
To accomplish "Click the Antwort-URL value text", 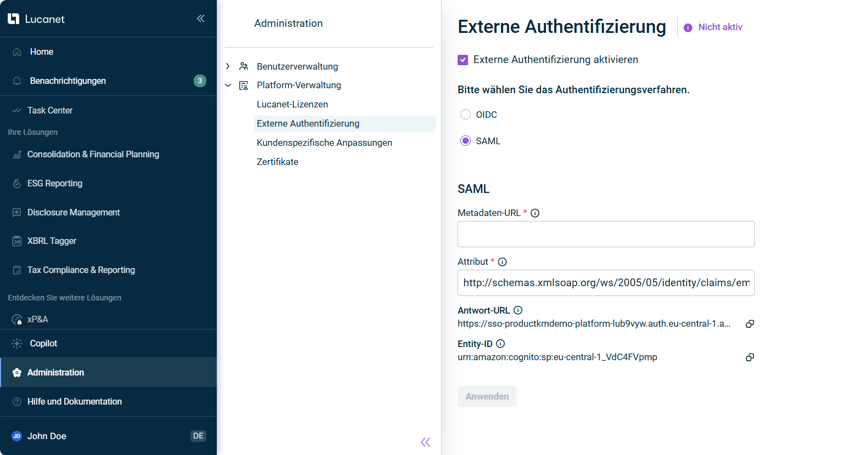I will [594, 324].
